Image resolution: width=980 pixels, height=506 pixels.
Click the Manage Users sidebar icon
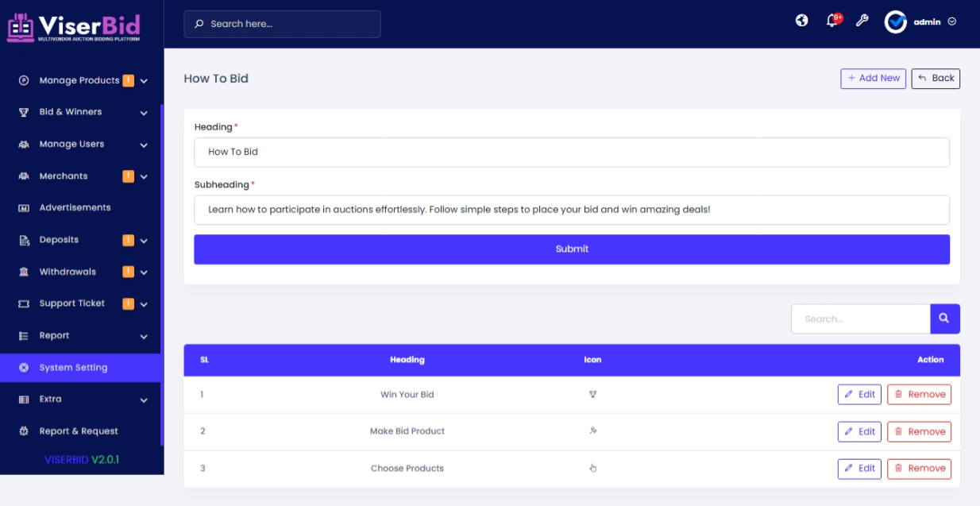click(x=24, y=145)
